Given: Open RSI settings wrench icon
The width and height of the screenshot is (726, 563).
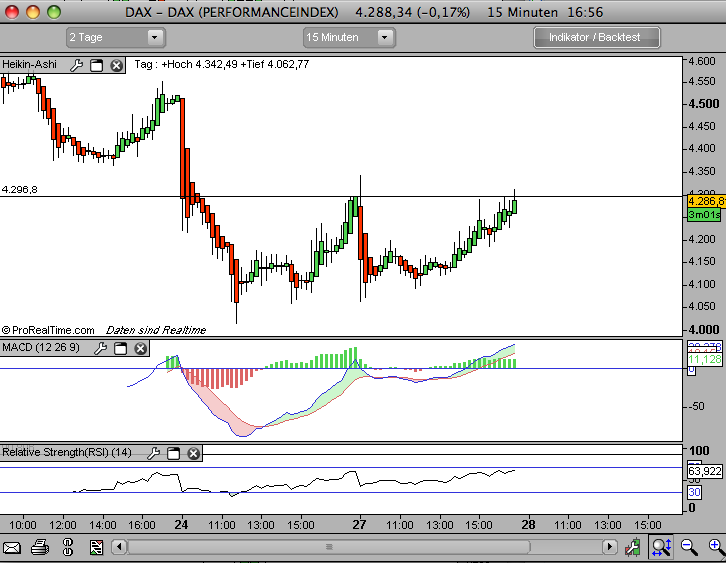Looking at the screenshot, I should [153, 453].
